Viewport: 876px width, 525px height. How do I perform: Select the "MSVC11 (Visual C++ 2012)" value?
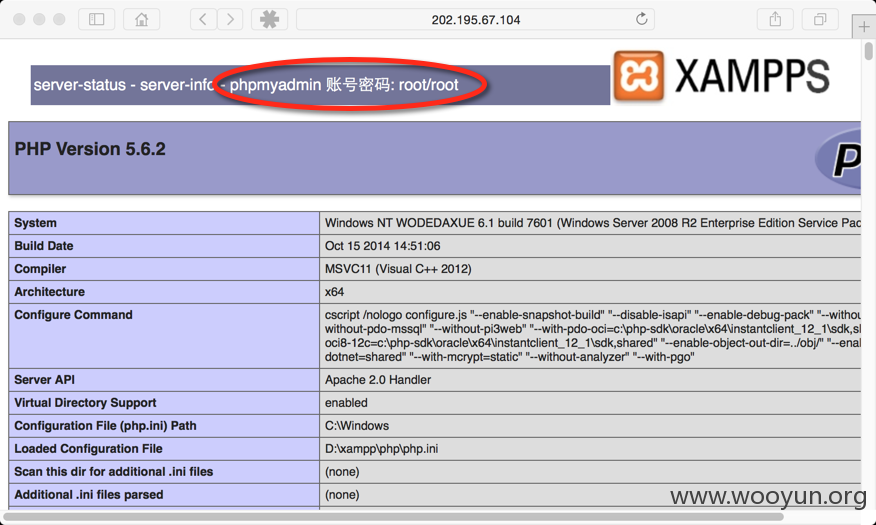pos(398,269)
